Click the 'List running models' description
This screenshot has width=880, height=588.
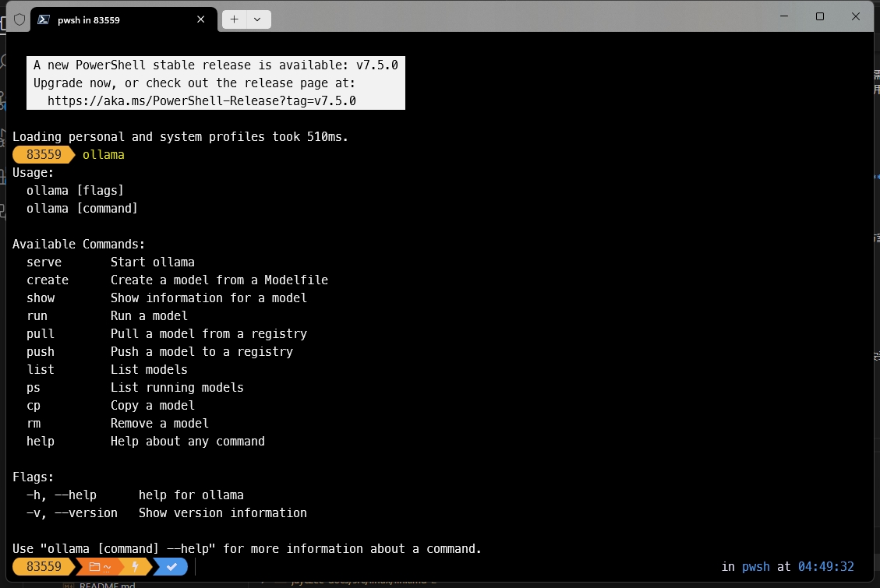[x=177, y=388]
